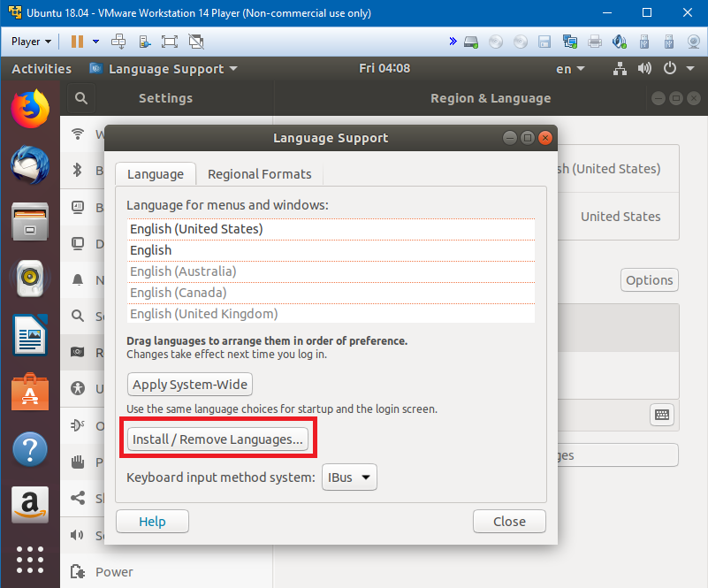Select English (Australia) in language list
This screenshot has width=708, height=588.
click(x=331, y=271)
